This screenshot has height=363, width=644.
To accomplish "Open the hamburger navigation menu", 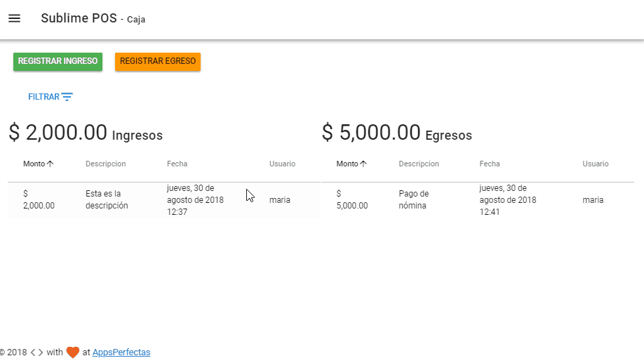I will 14,18.
